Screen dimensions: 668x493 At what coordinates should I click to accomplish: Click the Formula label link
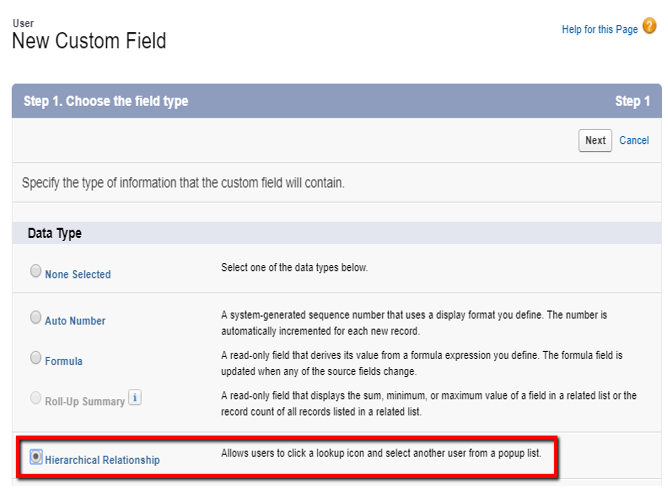point(64,361)
